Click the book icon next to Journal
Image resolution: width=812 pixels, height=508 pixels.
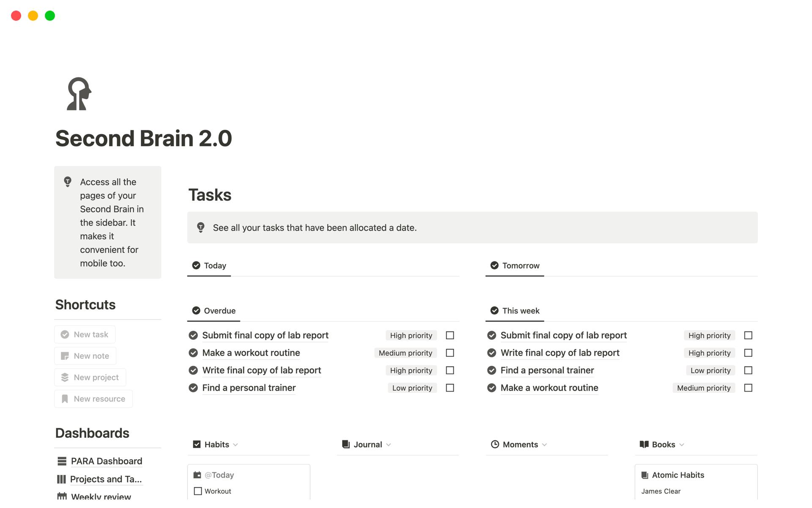coord(345,444)
